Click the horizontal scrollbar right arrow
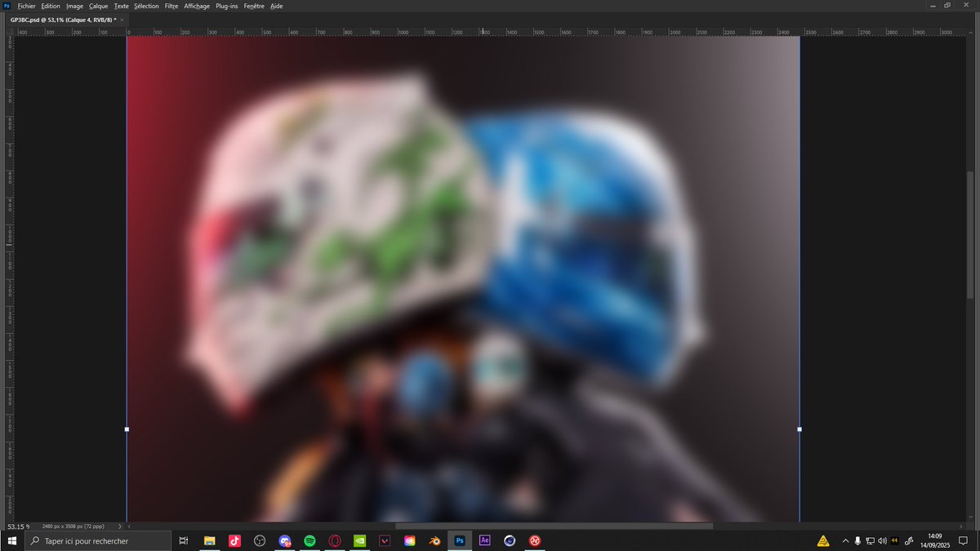Viewport: 980px width, 551px height. click(x=961, y=527)
